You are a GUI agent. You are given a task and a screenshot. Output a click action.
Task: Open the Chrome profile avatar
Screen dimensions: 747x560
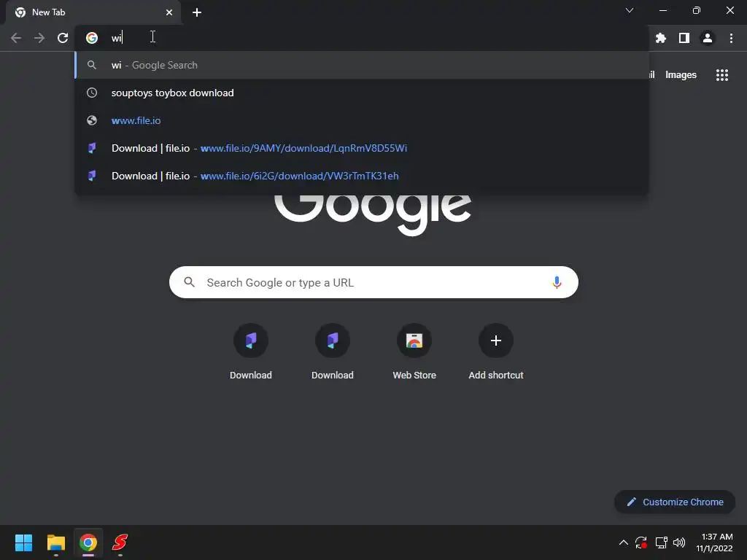click(x=708, y=38)
